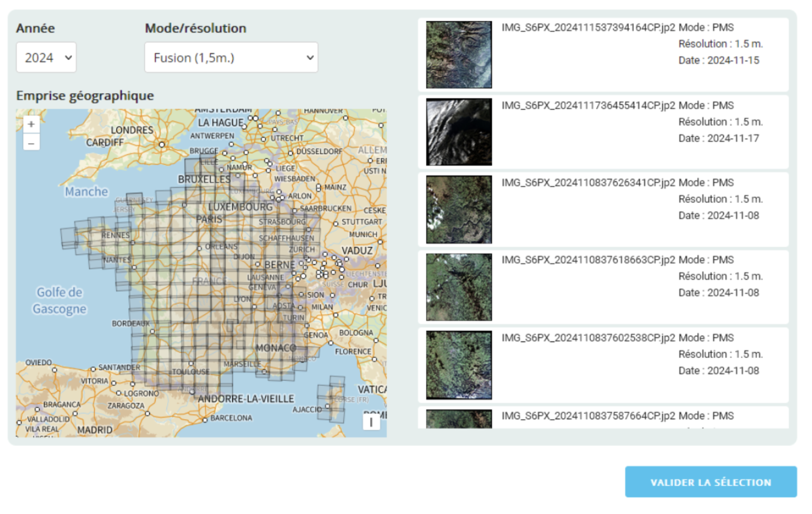
Task: Click the BORDEAUX city marker on map
Action: point(152,331)
